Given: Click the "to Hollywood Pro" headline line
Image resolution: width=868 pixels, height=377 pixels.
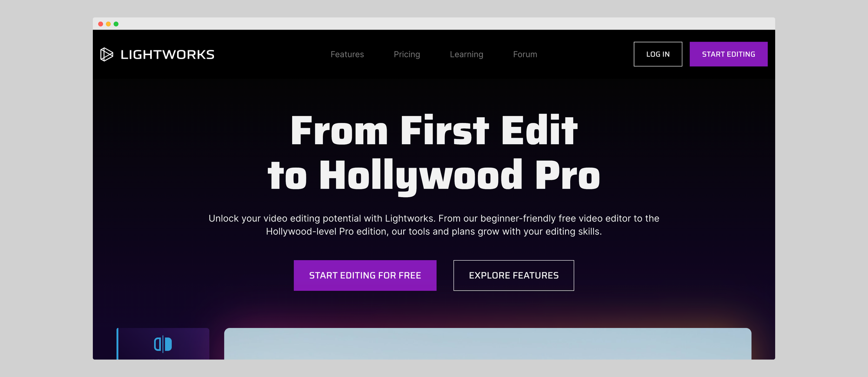Looking at the screenshot, I should (x=434, y=175).
